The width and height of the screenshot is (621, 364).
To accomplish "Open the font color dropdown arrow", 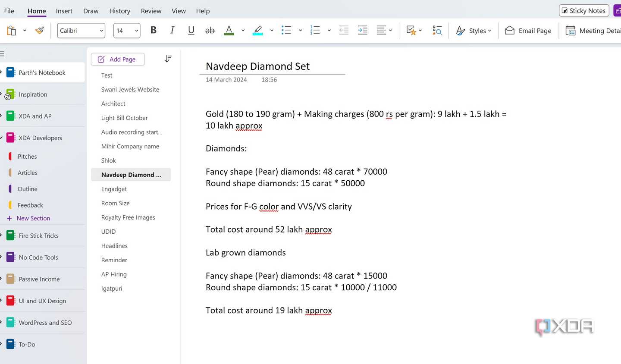I will pyautogui.click(x=243, y=31).
